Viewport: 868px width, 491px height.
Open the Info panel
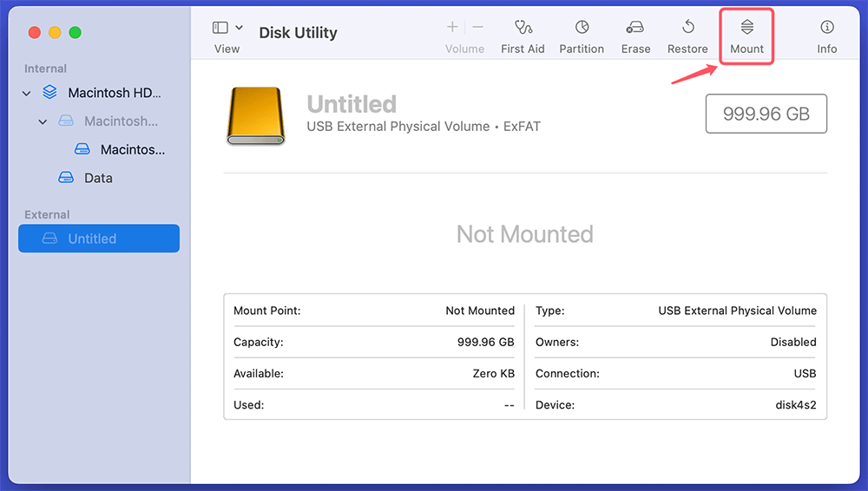click(x=826, y=29)
